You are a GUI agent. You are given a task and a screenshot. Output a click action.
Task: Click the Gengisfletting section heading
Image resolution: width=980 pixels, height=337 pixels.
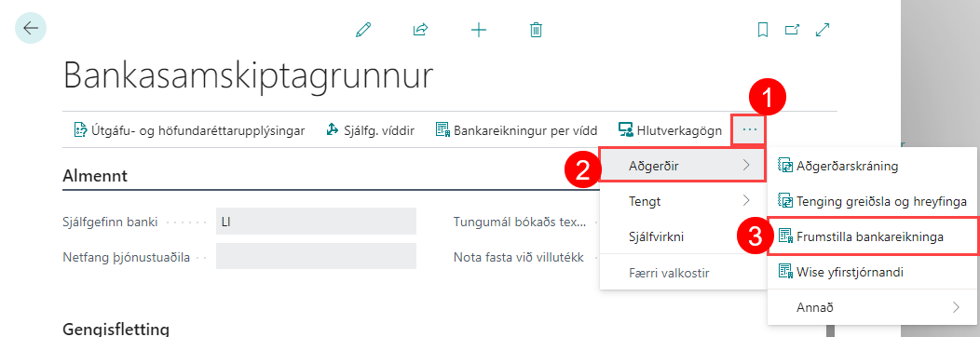tap(116, 329)
